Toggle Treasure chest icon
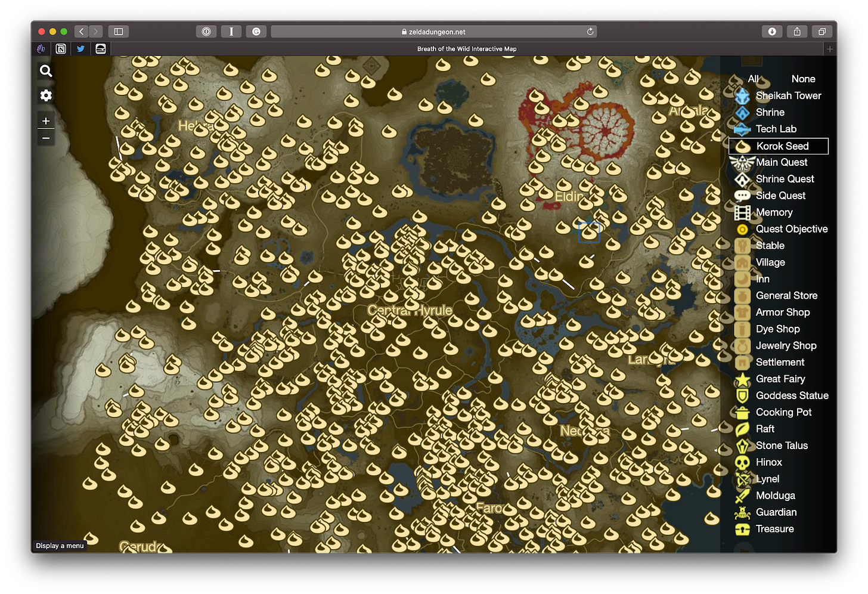The height and width of the screenshot is (594, 868). point(742,529)
